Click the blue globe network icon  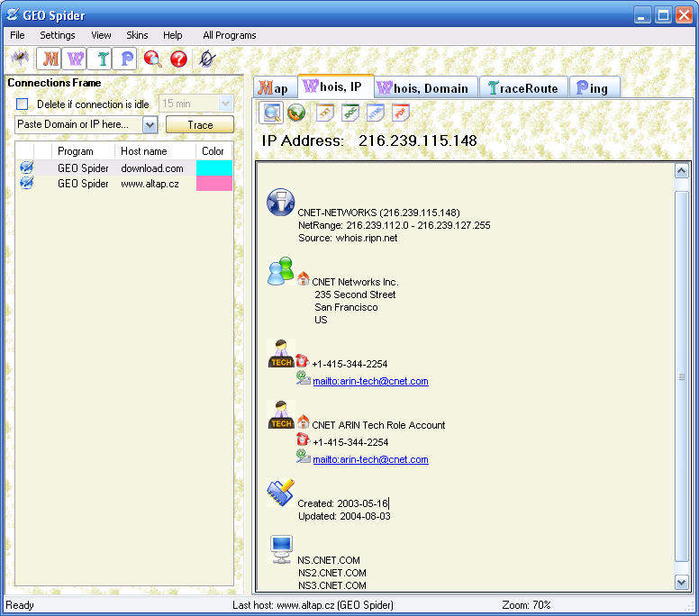click(280, 202)
